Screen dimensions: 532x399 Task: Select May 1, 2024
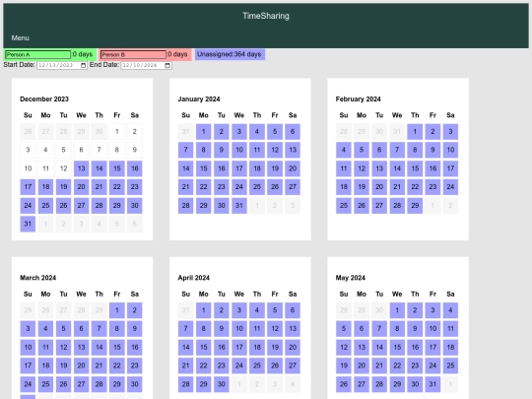pos(397,310)
